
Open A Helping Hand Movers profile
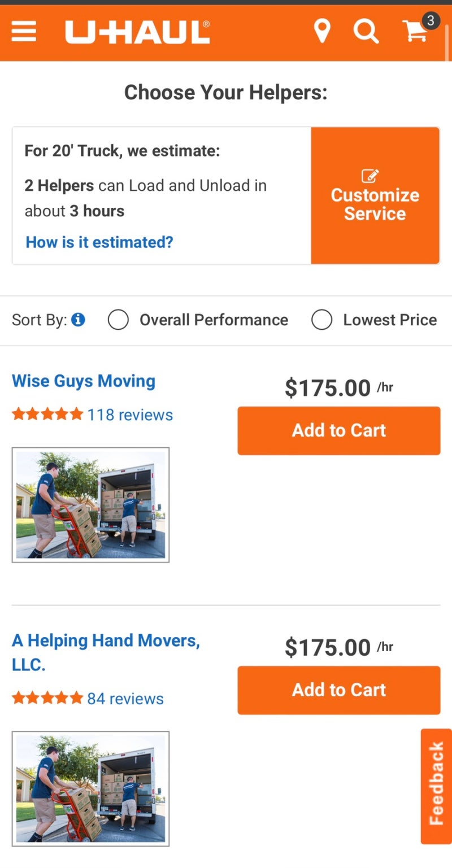(106, 652)
